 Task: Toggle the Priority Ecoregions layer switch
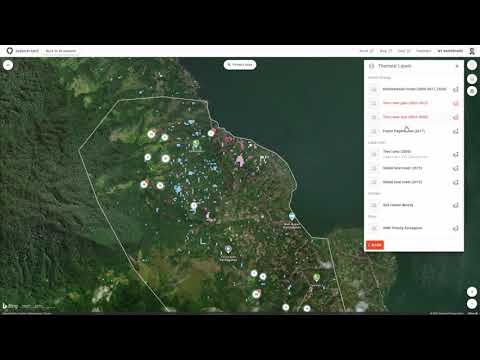click(373, 228)
